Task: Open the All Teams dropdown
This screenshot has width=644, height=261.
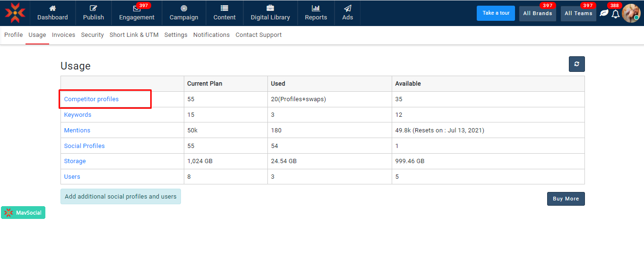Action: 578,14
